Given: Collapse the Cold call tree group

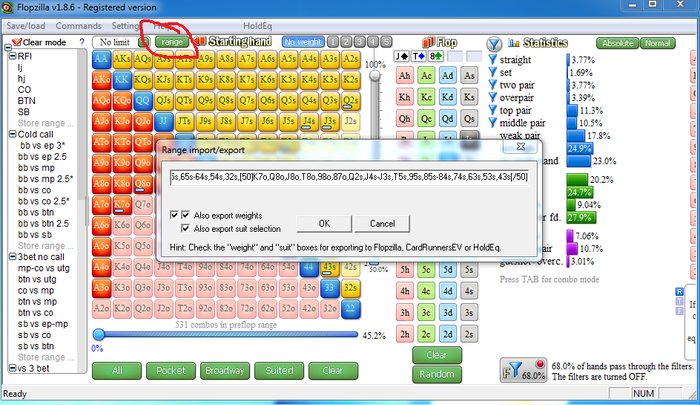Looking at the screenshot, I should tap(13, 134).
